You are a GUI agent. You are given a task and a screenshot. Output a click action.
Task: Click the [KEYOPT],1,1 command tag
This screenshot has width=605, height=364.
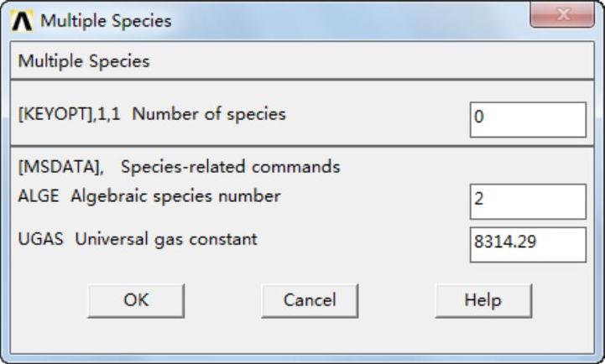[x=70, y=114]
